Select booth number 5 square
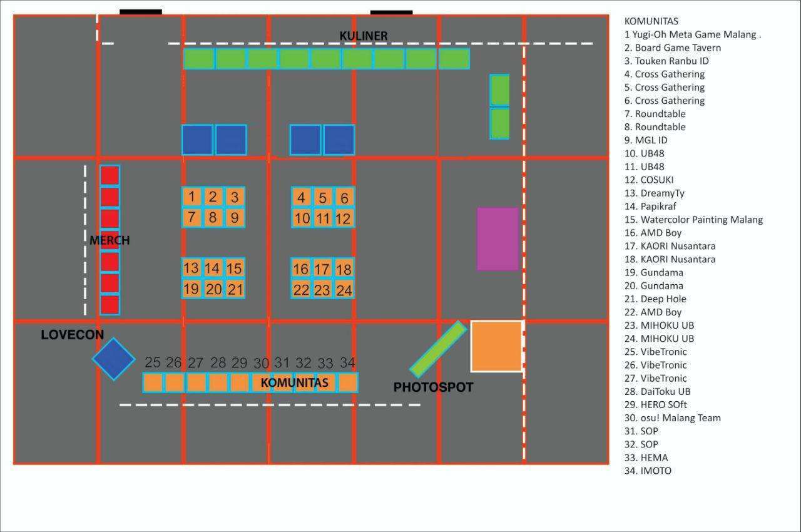 coord(322,198)
